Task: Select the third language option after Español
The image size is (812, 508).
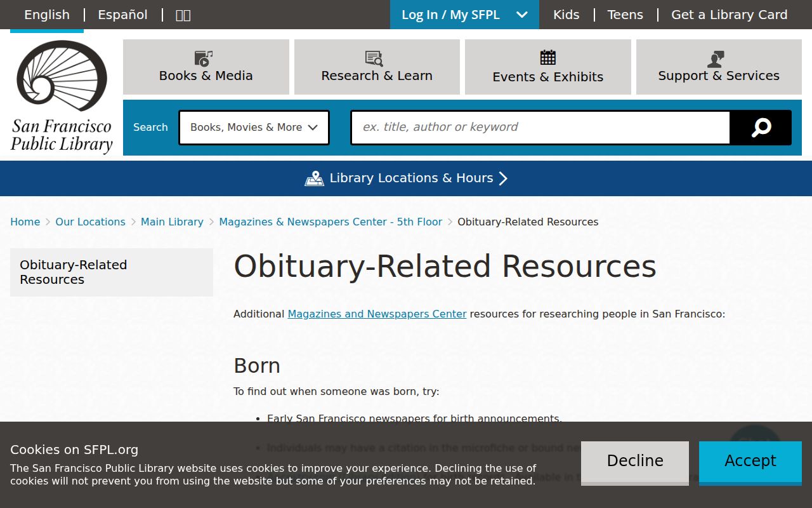Action: [183, 15]
